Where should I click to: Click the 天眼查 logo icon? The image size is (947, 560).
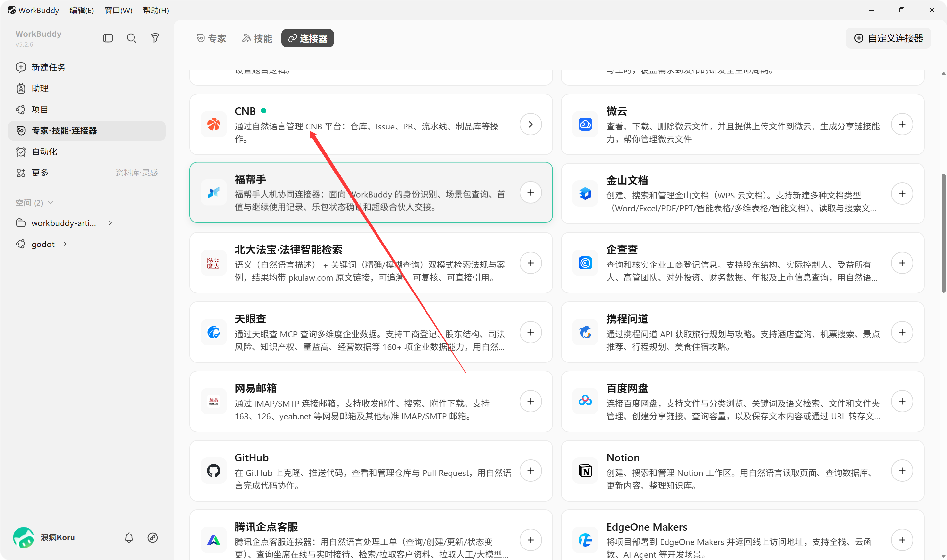[214, 332]
